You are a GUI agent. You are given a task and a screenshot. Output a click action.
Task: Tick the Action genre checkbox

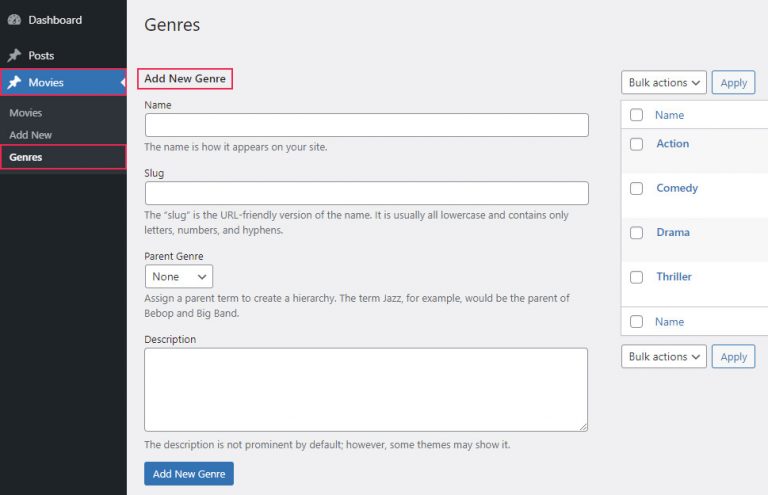click(636, 144)
